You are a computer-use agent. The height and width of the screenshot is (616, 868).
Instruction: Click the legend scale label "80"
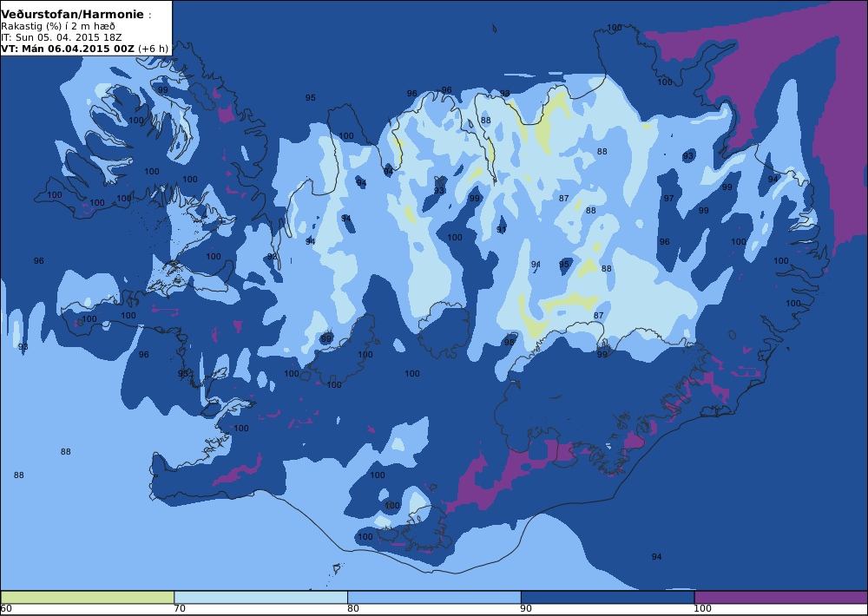[353, 609]
